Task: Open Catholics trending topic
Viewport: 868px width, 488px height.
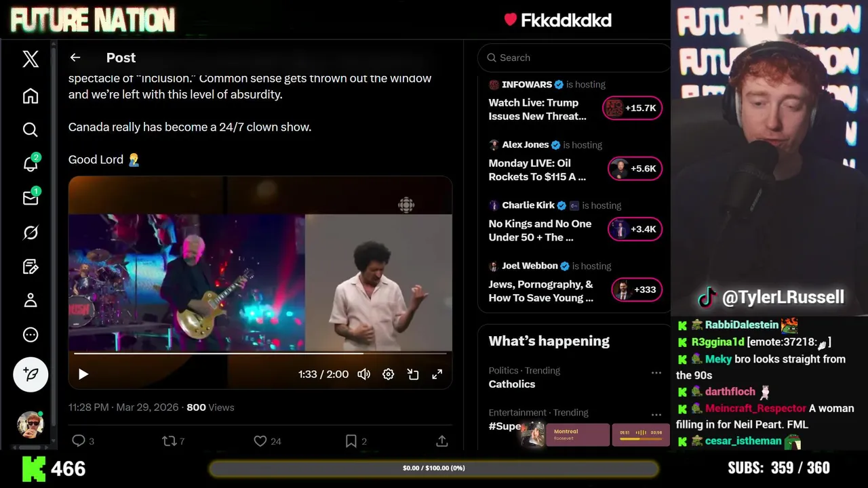Action: (512, 384)
